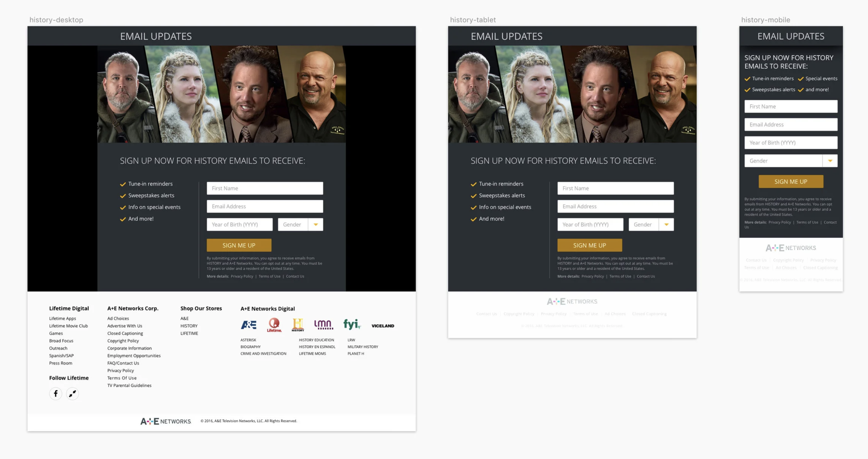Image resolution: width=868 pixels, height=459 pixels.
Task: Open the fyi network logo in desktop footer
Action: tap(352, 324)
